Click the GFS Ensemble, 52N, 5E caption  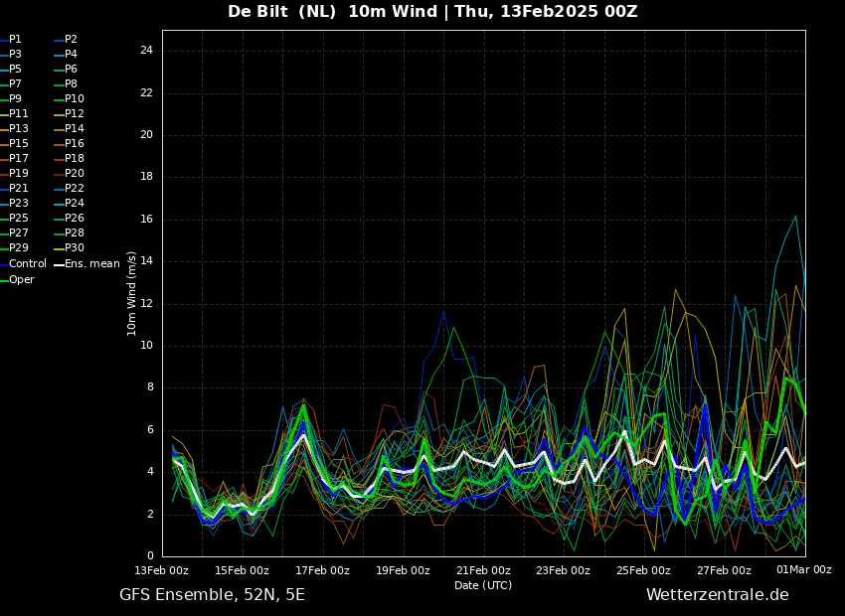click(212, 595)
